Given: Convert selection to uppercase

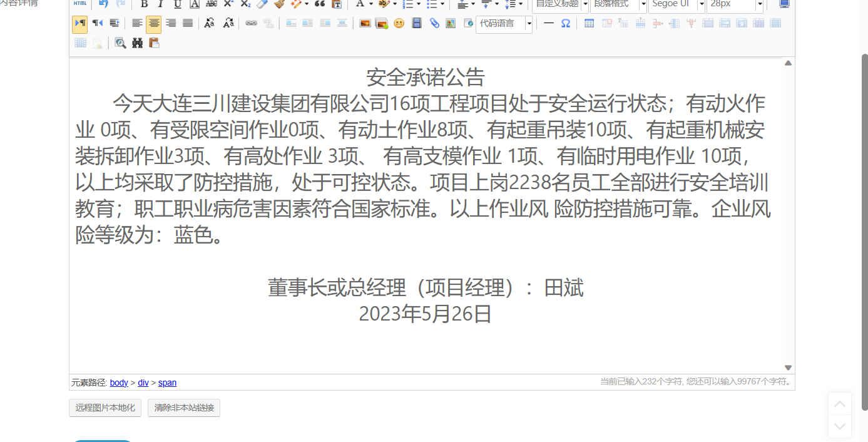Looking at the screenshot, I should click(x=210, y=24).
